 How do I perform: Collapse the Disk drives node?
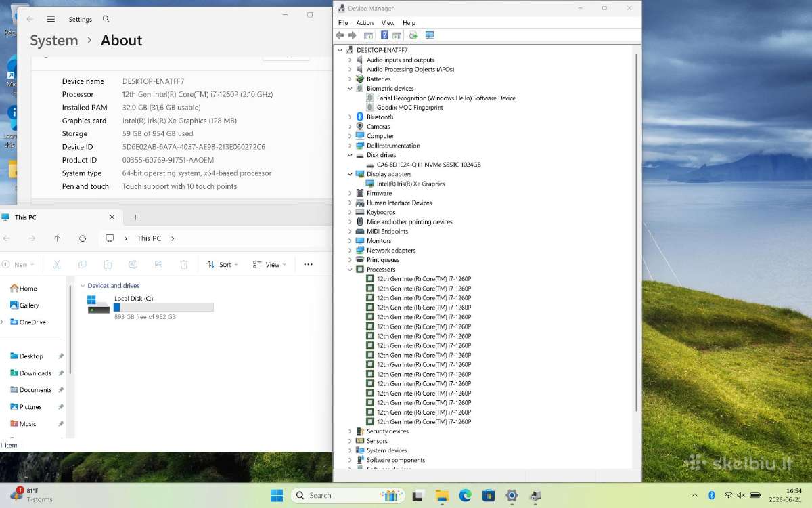click(x=350, y=155)
